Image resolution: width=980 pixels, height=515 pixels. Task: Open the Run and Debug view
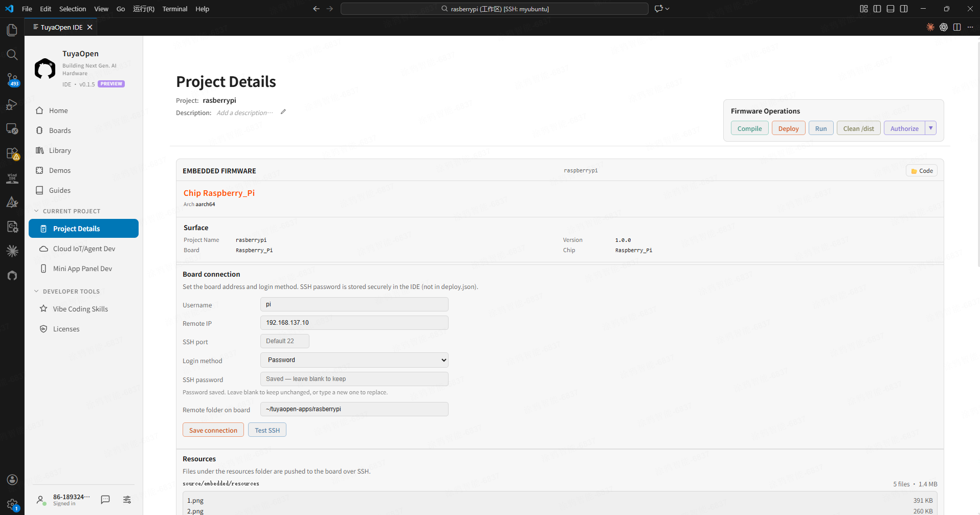pyautogui.click(x=12, y=104)
